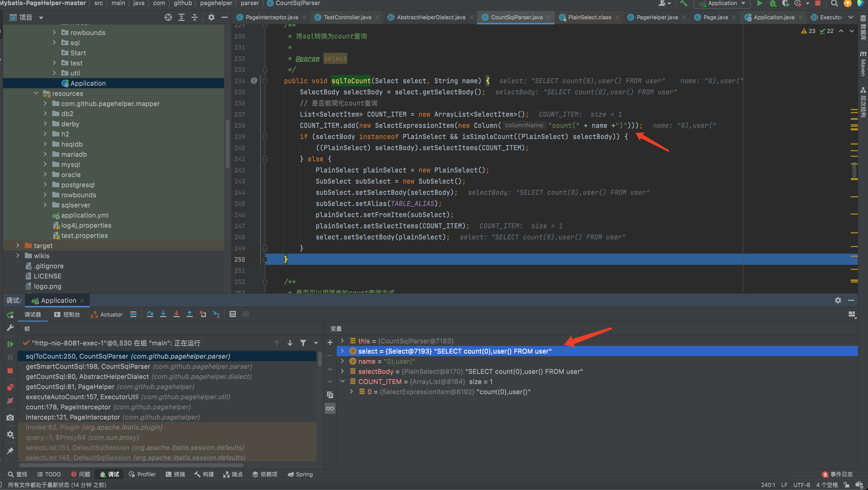Click the Run to Cursor icon
868x490 pixels.
click(216, 314)
